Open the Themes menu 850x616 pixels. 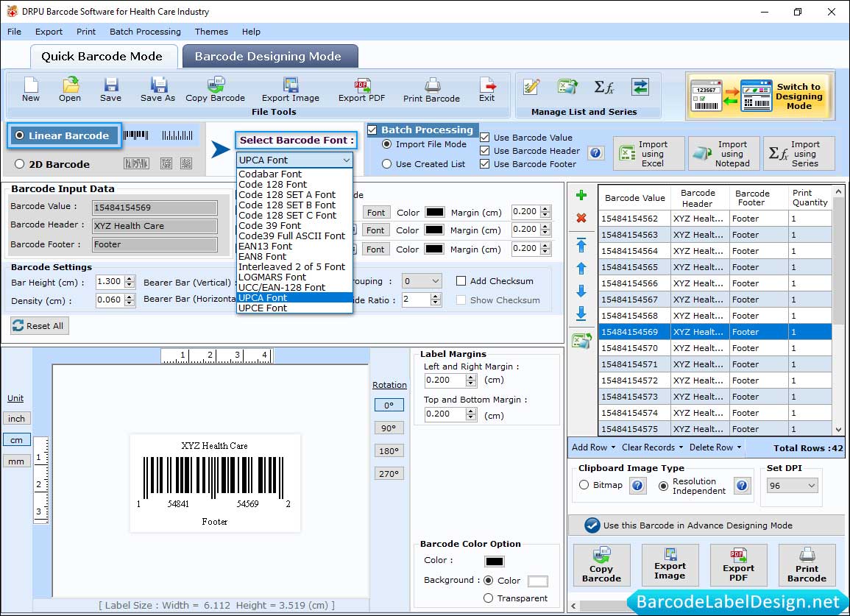tap(211, 32)
